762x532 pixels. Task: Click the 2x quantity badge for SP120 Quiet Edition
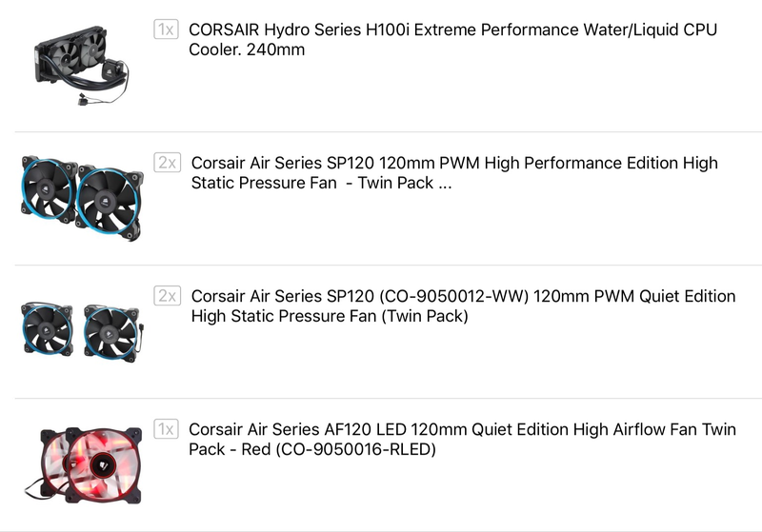click(168, 296)
